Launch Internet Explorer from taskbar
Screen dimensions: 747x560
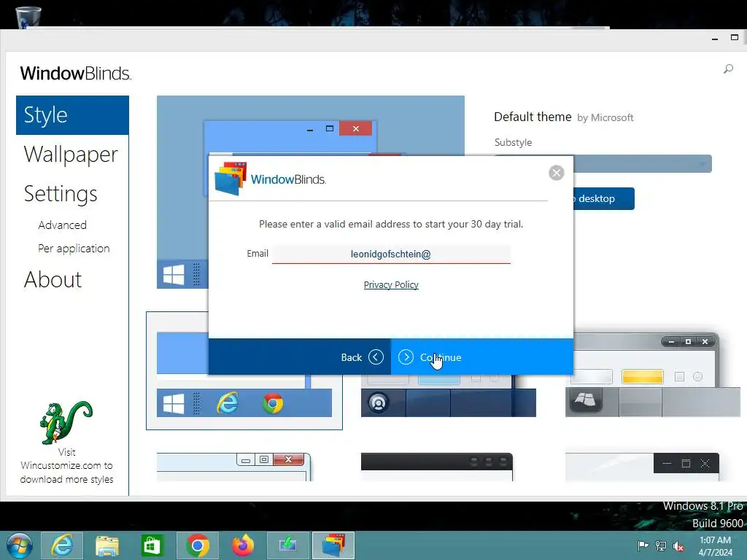[62, 545]
